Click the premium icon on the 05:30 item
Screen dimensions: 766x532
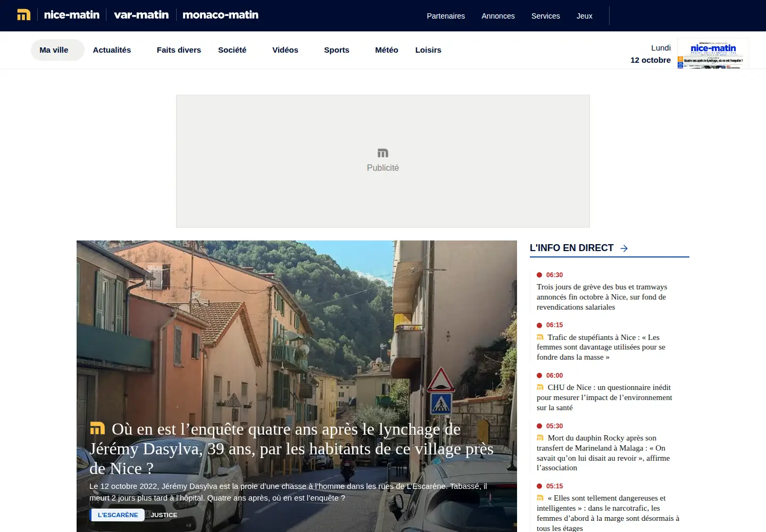pyautogui.click(x=540, y=438)
